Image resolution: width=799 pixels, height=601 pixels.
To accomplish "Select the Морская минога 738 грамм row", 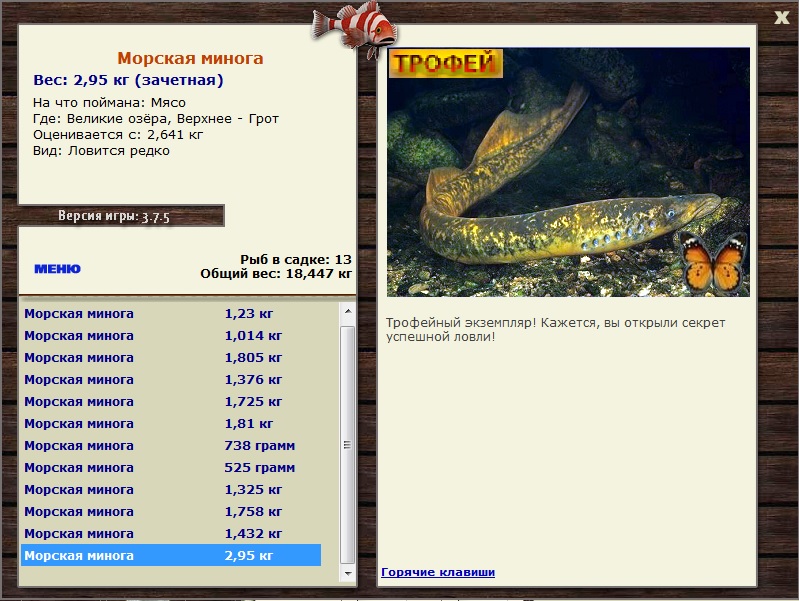I will (171, 445).
